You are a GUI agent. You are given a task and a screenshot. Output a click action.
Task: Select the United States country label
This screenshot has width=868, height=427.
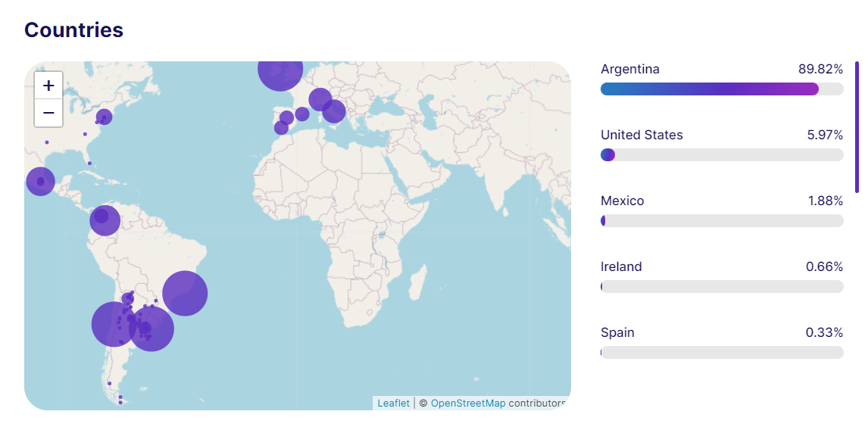pos(642,135)
